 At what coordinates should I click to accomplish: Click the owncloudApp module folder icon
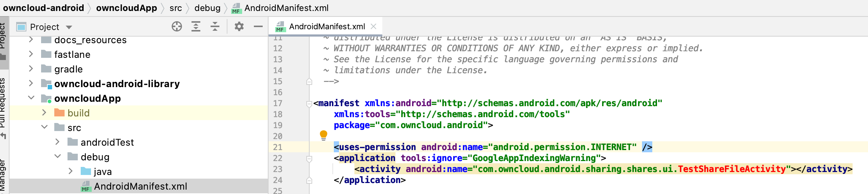click(47, 98)
